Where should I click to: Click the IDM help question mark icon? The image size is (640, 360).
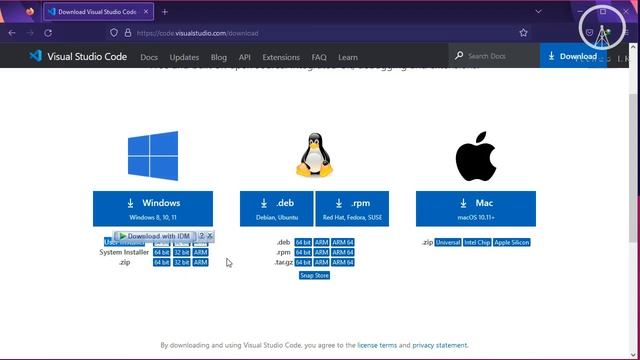[x=202, y=236]
